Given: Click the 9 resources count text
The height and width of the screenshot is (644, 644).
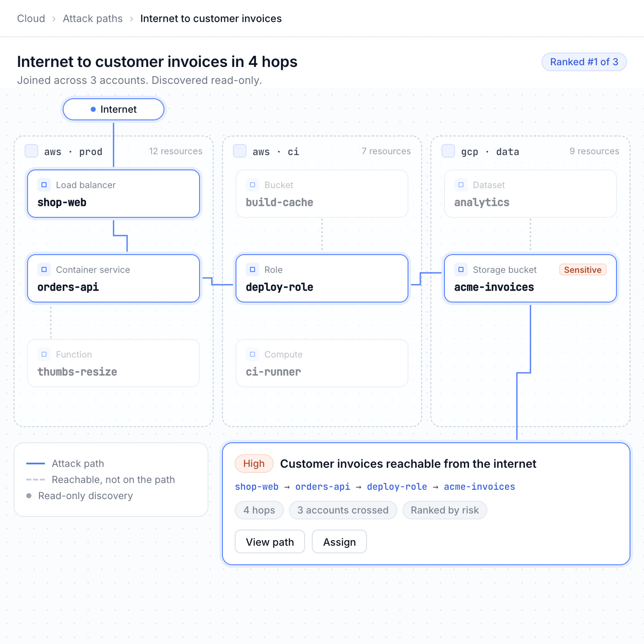Looking at the screenshot, I should (594, 151).
